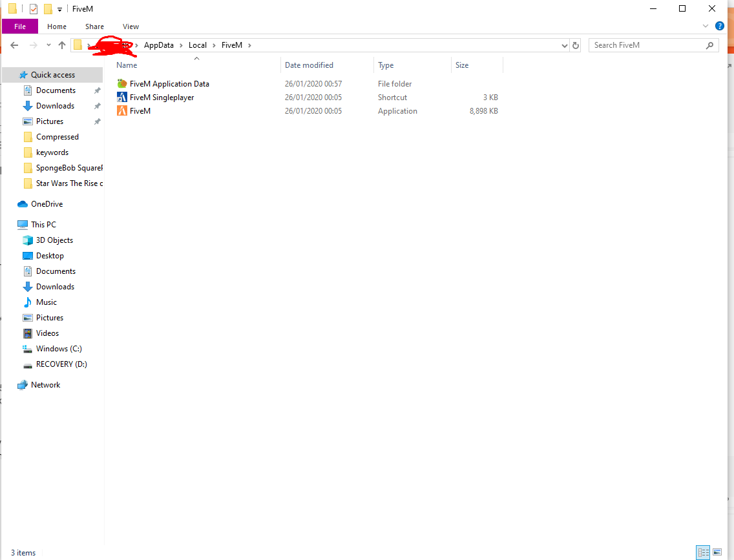Click inside the Search FiveM box
Screen dimensions: 734x560
click(646, 45)
